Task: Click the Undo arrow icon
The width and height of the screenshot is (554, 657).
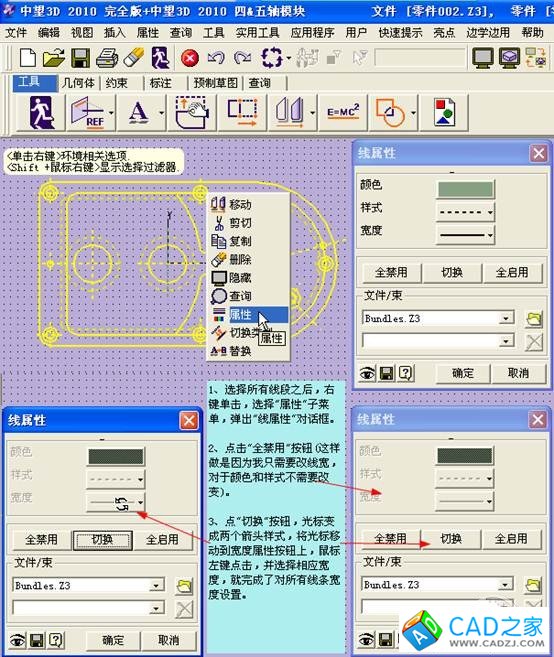Action: pyautogui.click(x=216, y=58)
